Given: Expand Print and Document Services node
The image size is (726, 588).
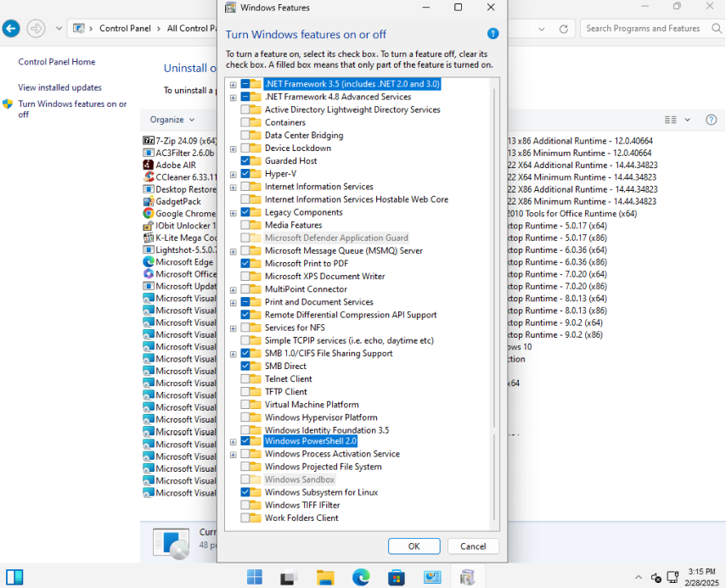Looking at the screenshot, I should [x=233, y=303].
